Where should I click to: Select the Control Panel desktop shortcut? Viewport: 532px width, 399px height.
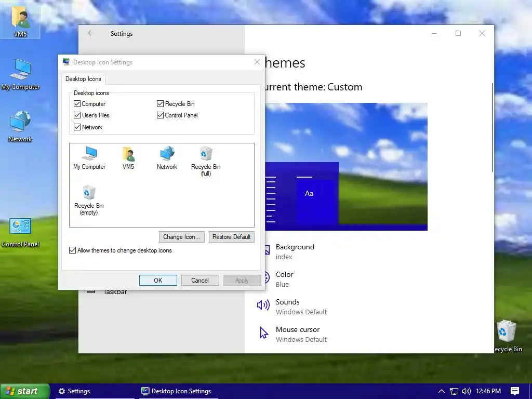[x=20, y=232]
